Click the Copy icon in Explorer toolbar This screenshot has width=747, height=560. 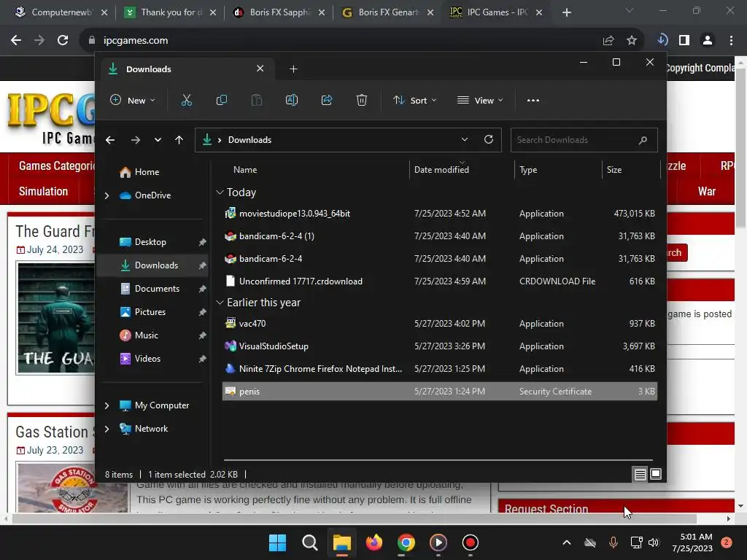222,100
